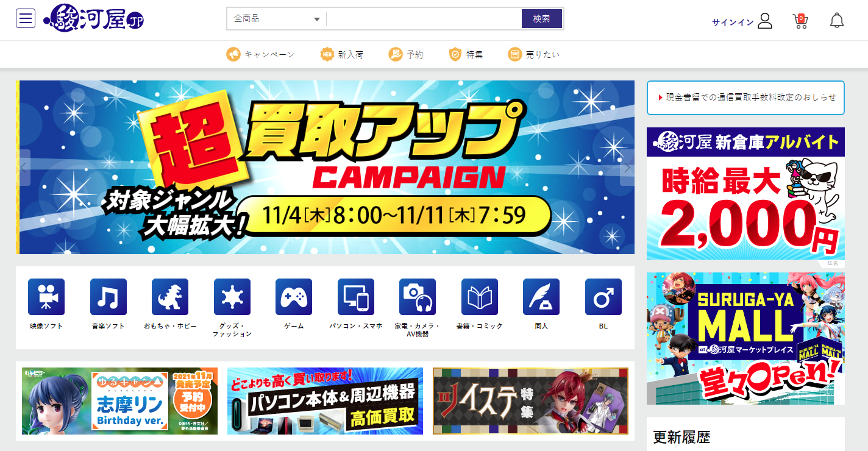Expand the 全商品 category dropdown
The width and height of the screenshot is (868, 451).
click(277, 19)
